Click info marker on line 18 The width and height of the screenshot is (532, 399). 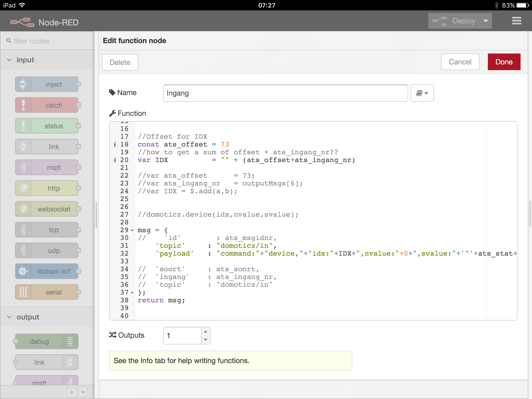point(115,144)
